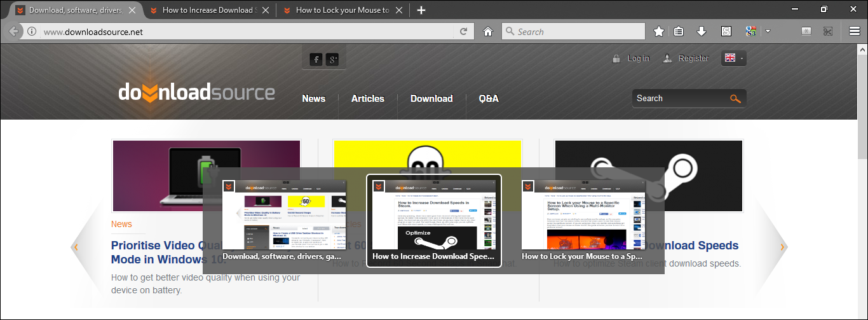Close the 'How to Increase Download' tab
Image resolution: width=868 pixels, height=320 pixels.
tap(265, 10)
